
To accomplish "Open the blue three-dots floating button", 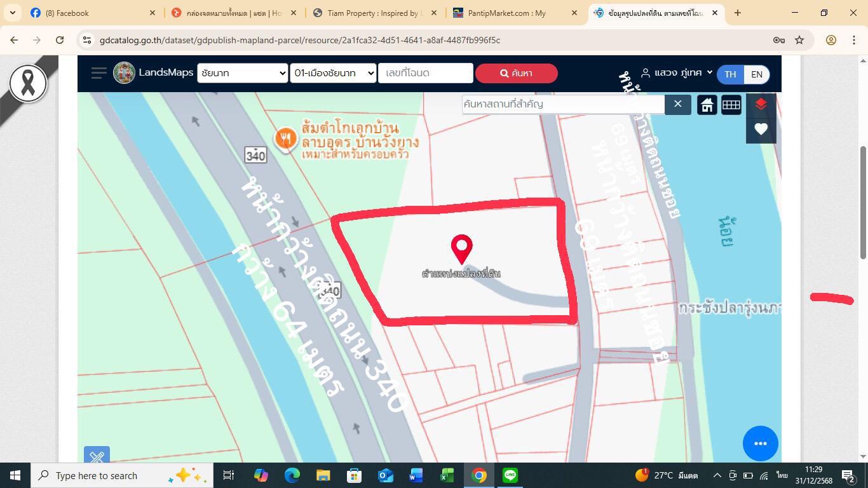I will pyautogui.click(x=761, y=444).
